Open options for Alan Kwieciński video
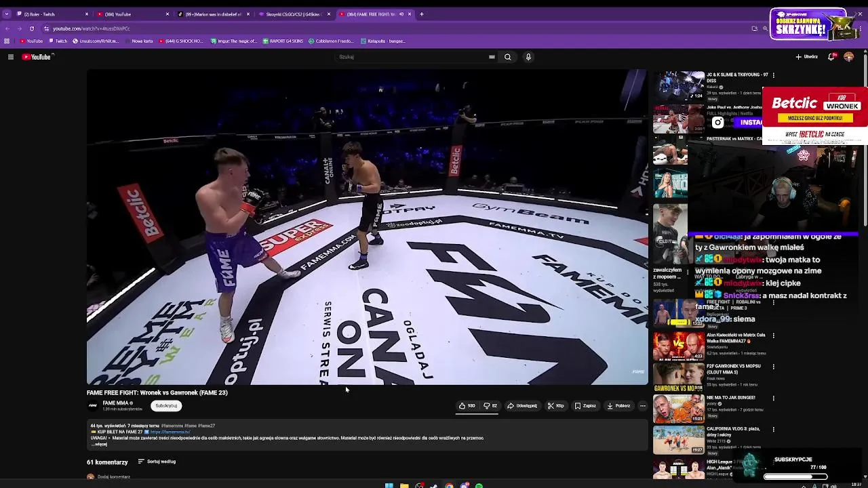This screenshot has height=488, width=868. 774,335
